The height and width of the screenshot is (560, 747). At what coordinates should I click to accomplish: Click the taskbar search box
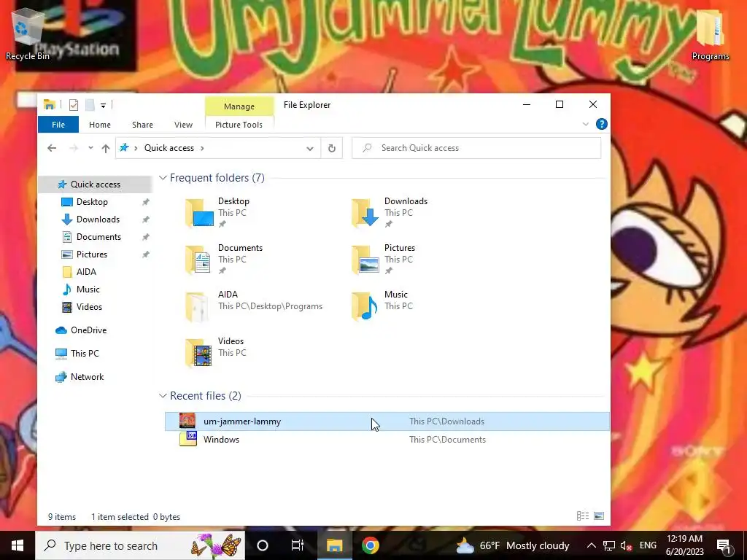point(141,545)
